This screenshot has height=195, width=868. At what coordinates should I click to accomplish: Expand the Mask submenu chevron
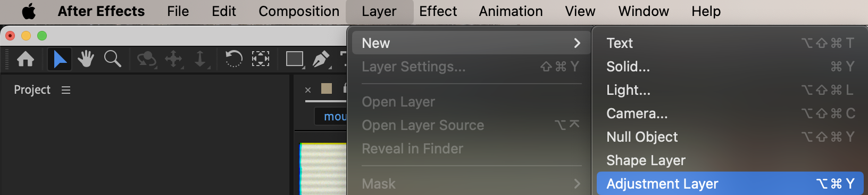[x=577, y=184]
